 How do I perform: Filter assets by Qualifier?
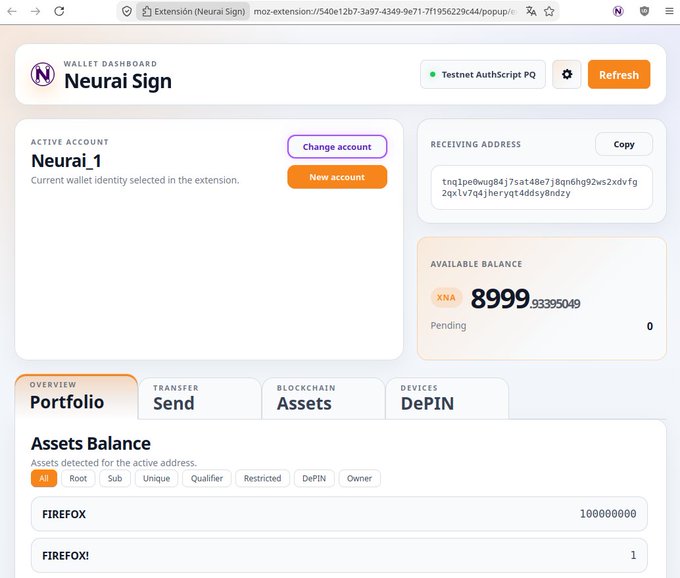pyautogui.click(x=207, y=478)
